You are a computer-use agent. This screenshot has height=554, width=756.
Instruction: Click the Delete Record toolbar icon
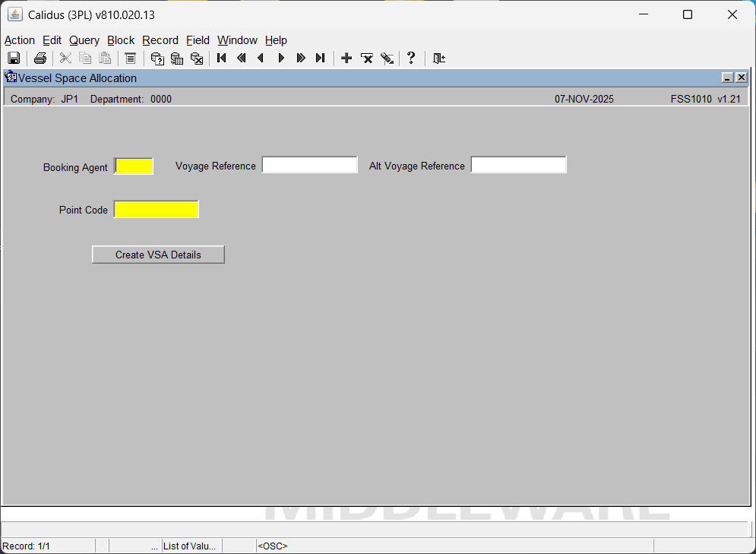click(367, 59)
